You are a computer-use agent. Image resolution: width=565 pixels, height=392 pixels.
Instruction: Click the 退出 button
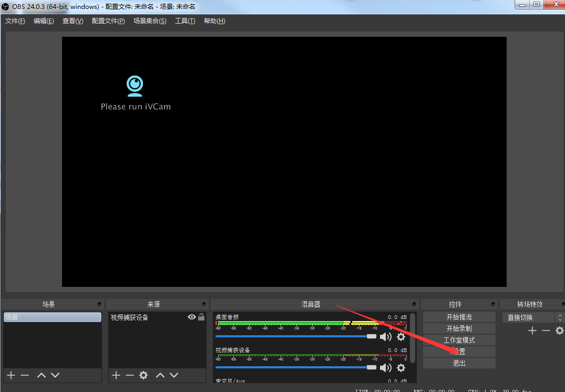[459, 363]
